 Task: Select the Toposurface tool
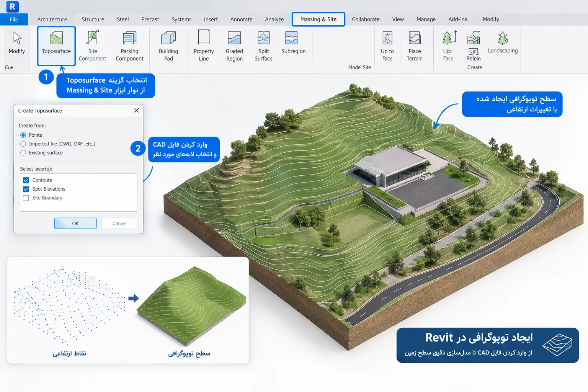tap(56, 46)
